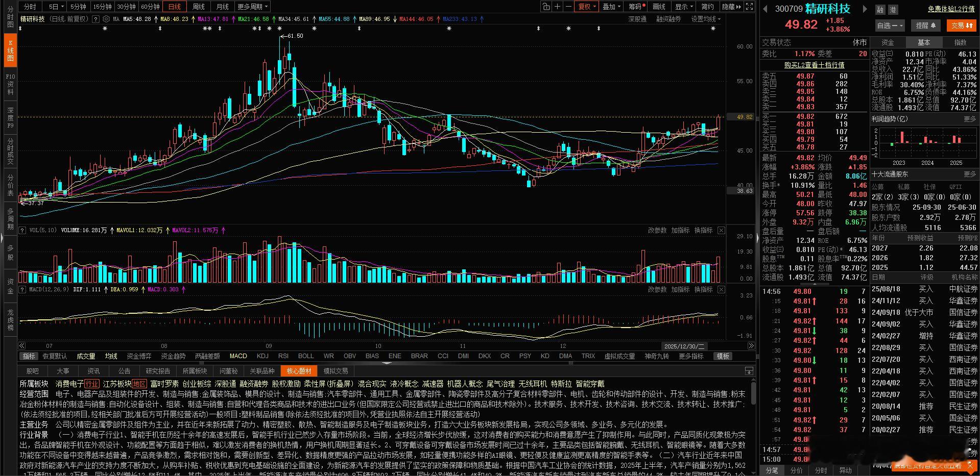The width and height of the screenshot is (980, 476).
Task: Toggle fullscreen chart view icon
Action: [x=749, y=7]
